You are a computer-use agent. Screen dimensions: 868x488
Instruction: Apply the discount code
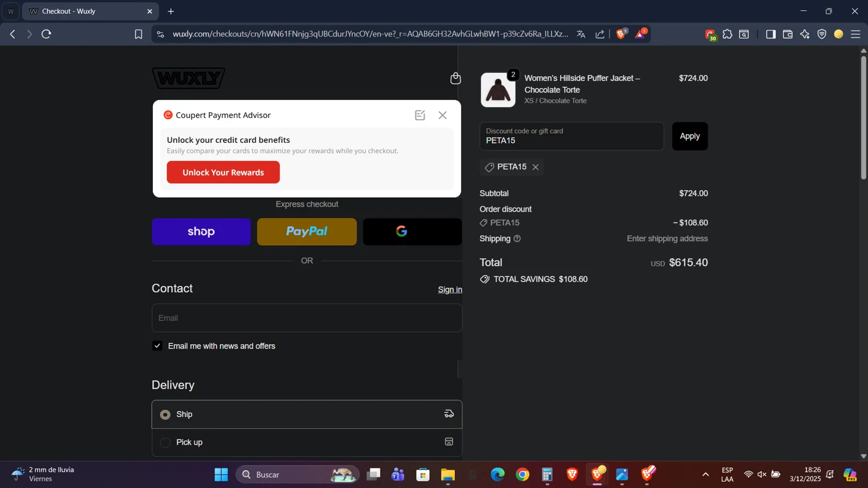(690, 136)
